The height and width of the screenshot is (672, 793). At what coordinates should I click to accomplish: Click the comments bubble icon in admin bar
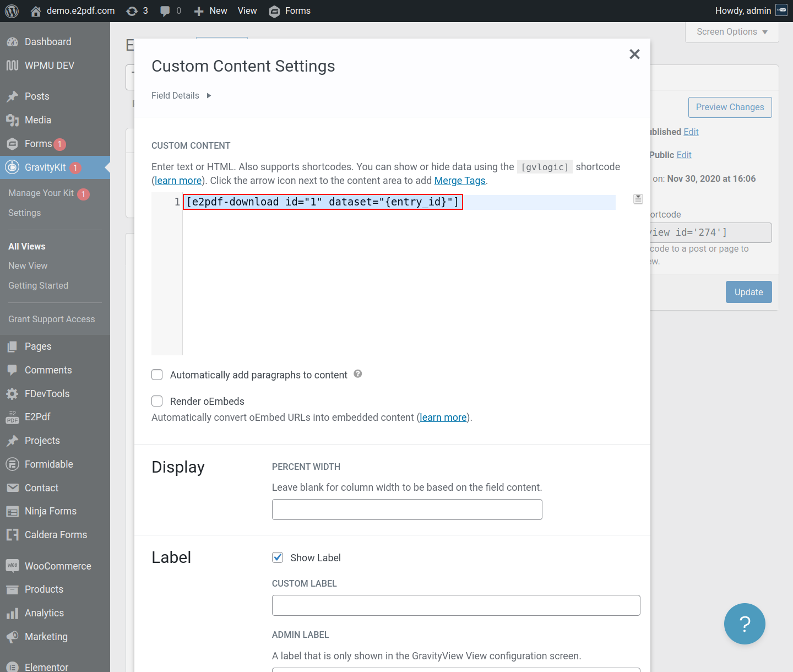(x=165, y=11)
